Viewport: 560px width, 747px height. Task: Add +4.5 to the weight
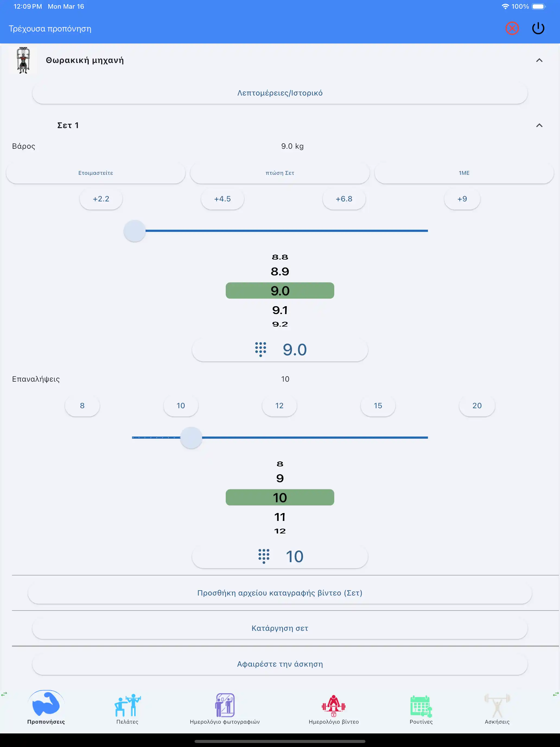(x=222, y=199)
